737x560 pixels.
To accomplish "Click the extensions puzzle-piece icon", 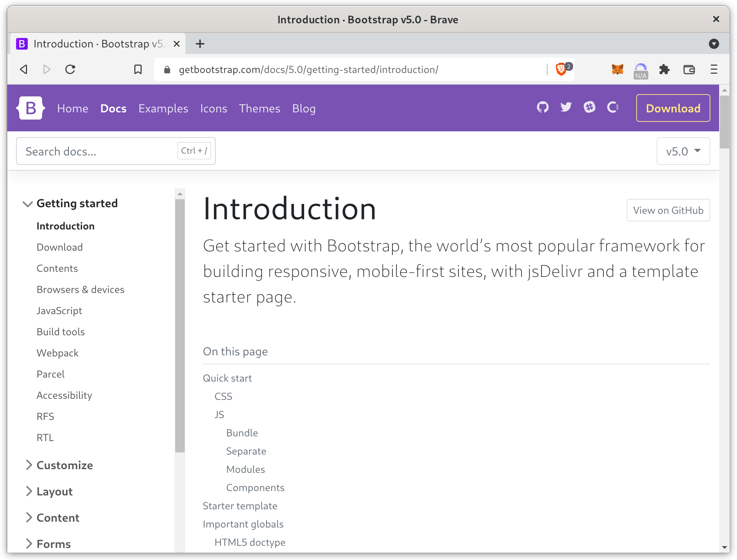I will [665, 69].
